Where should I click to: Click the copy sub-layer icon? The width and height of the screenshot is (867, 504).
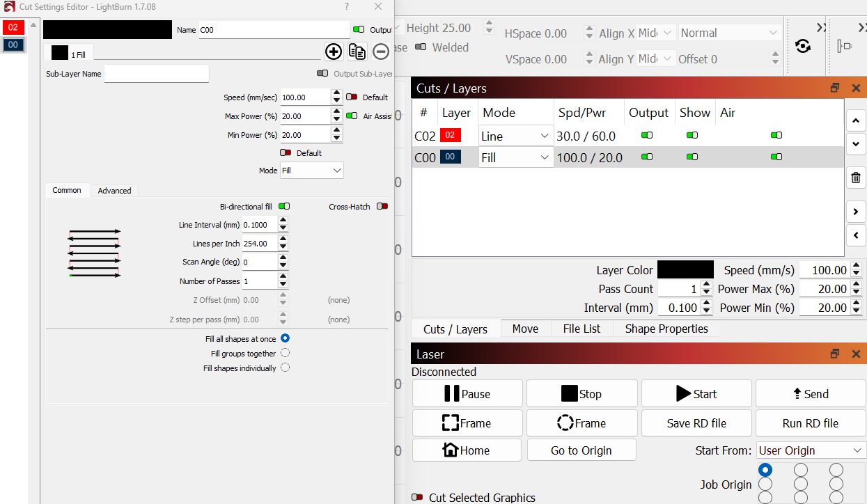pyautogui.click(x=357, y=52)
